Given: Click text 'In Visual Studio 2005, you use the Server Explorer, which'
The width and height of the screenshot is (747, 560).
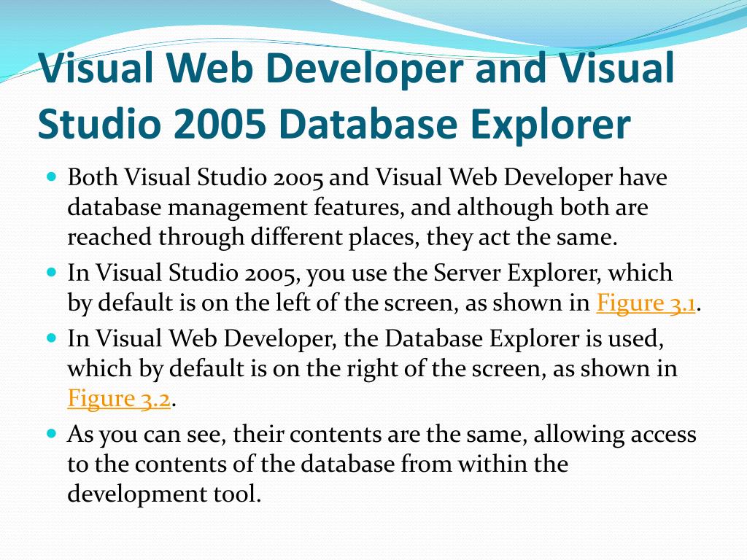Looking at the screenshot, I should [x=370, y=273].
